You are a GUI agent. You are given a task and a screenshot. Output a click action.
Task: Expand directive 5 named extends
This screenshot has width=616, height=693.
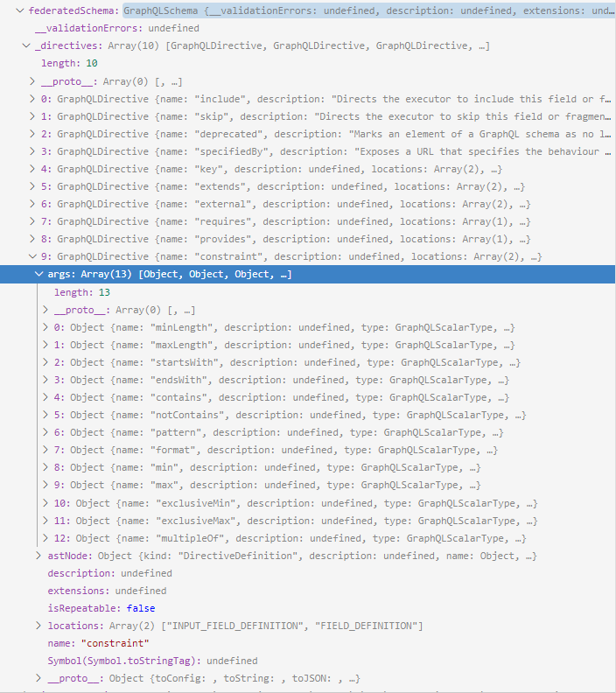[x=32, y=186]
